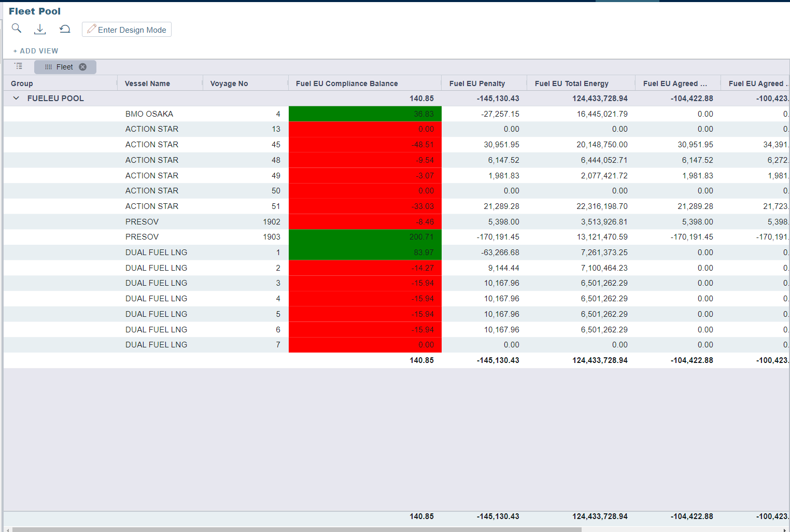Click ACTION STAR voyage 48 name
Viewport: 790px width, 532px height.
(152, 160)
